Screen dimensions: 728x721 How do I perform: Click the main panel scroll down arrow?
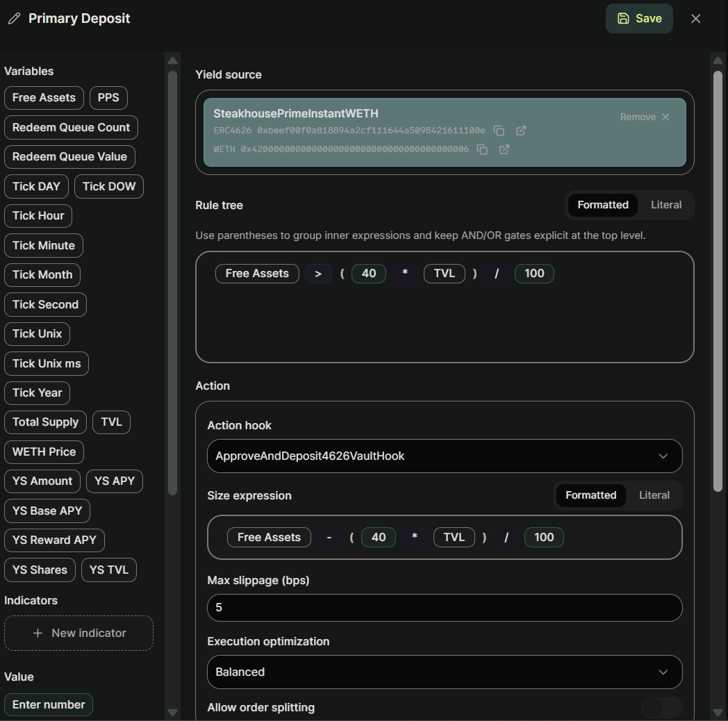tap(718, 712)
